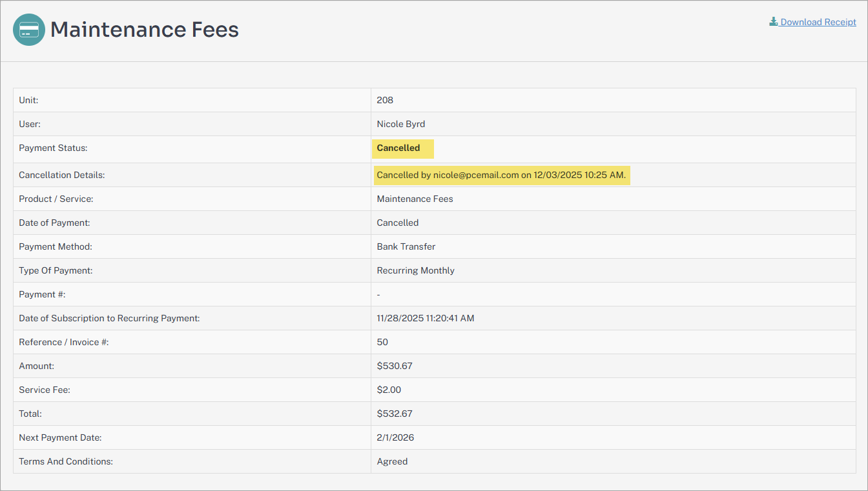Click the user name Nicole Byrd

coord(401,124)
